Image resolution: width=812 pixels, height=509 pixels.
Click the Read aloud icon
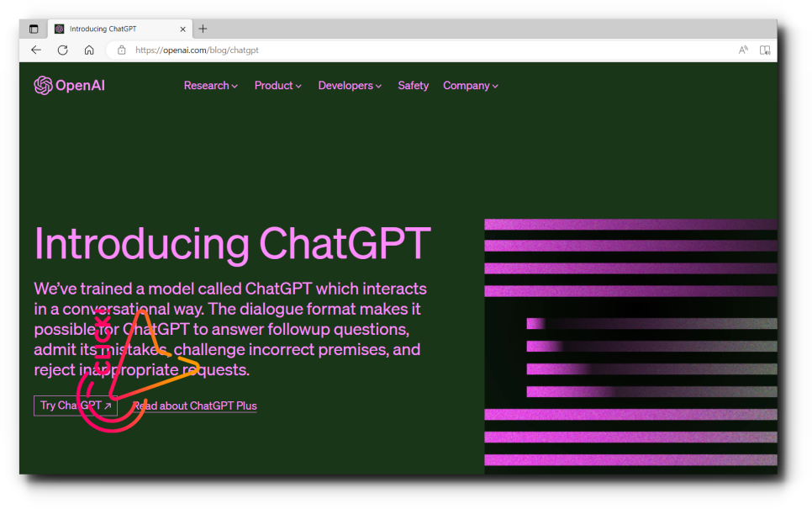[x=743, y=50]
